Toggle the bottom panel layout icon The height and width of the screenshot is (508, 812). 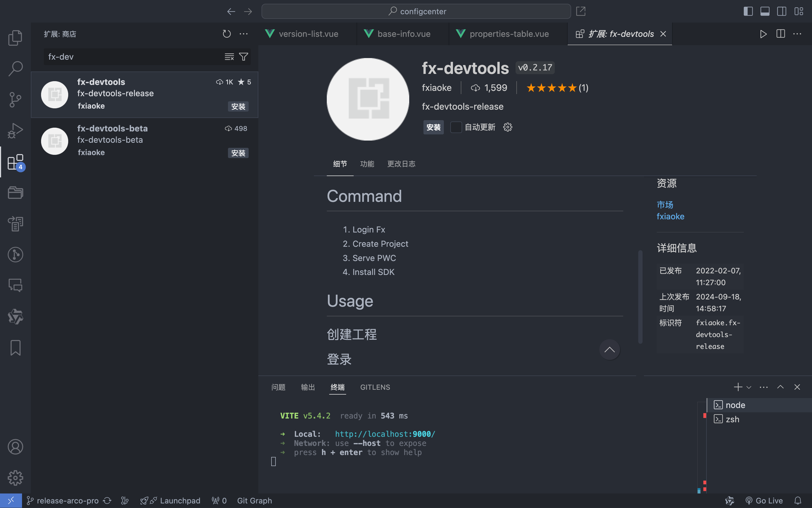[765, 11]
